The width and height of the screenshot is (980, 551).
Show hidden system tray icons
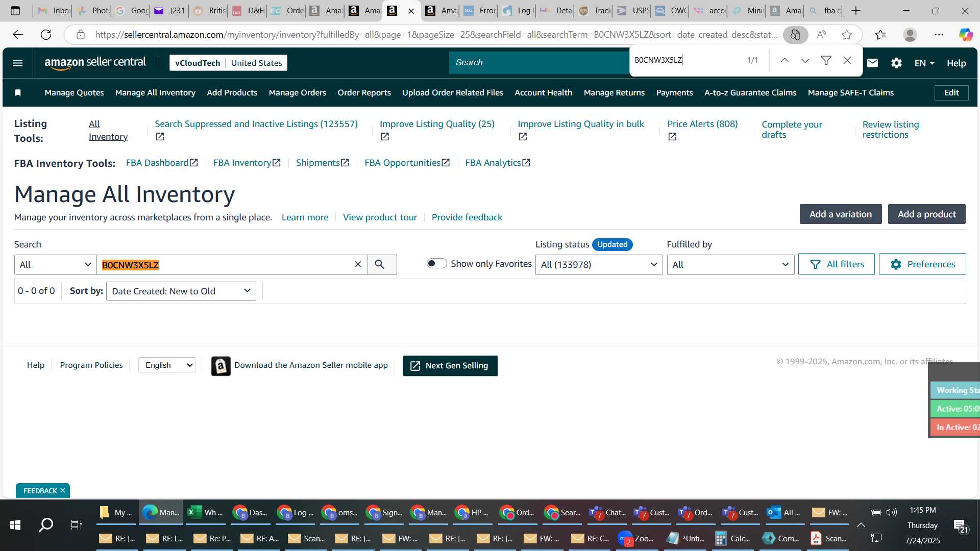pos(861,525)
